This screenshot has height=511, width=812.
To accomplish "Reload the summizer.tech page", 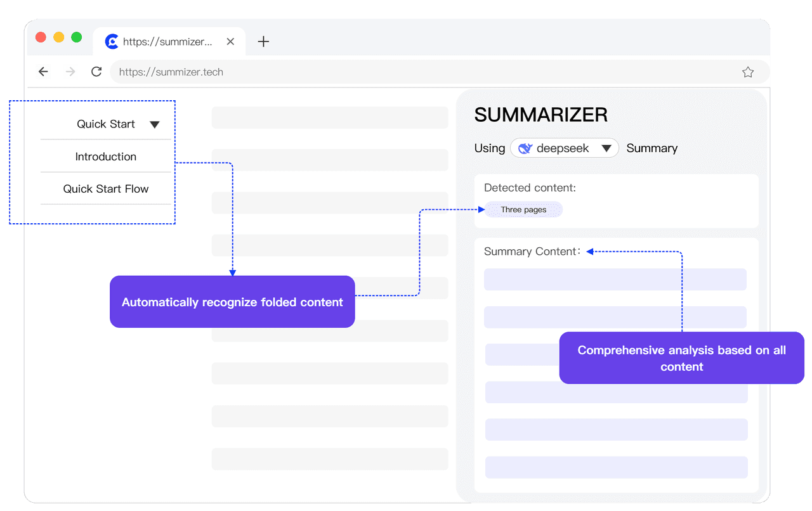I will coord(96,72).
